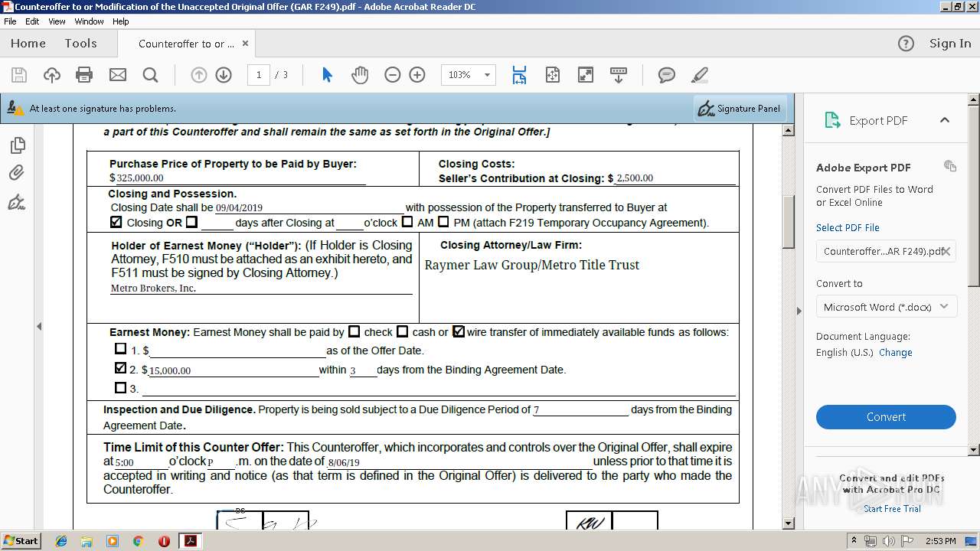Select the Selection arrow tool
The height and width of the screenshot is (551, 980).
tap(327, 75)
